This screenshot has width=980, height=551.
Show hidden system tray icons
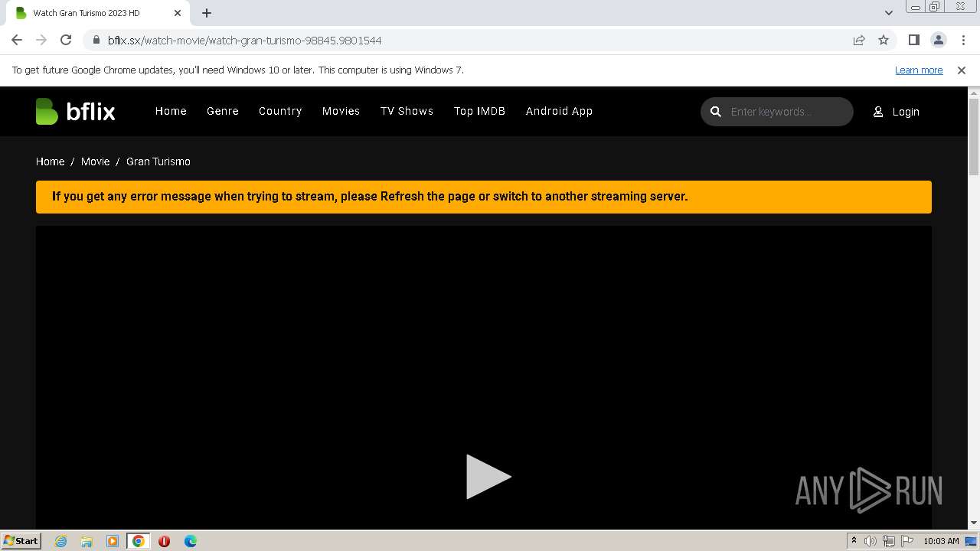coord(854,541)
